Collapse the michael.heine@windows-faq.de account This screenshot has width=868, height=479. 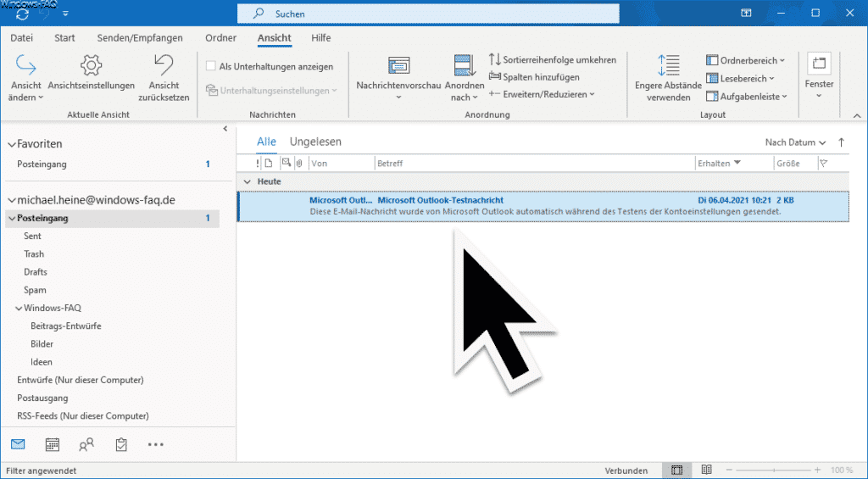pyautogui.click(x=12, y=200)
